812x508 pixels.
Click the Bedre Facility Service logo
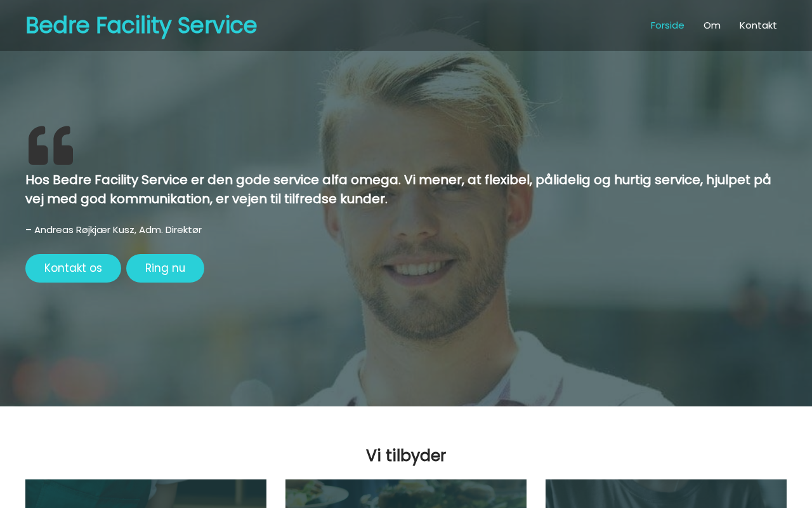[x=141, y=25]
